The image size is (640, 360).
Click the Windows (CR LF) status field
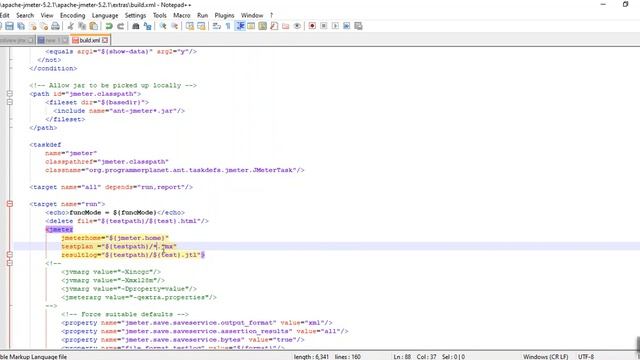(x=545, y=356)
